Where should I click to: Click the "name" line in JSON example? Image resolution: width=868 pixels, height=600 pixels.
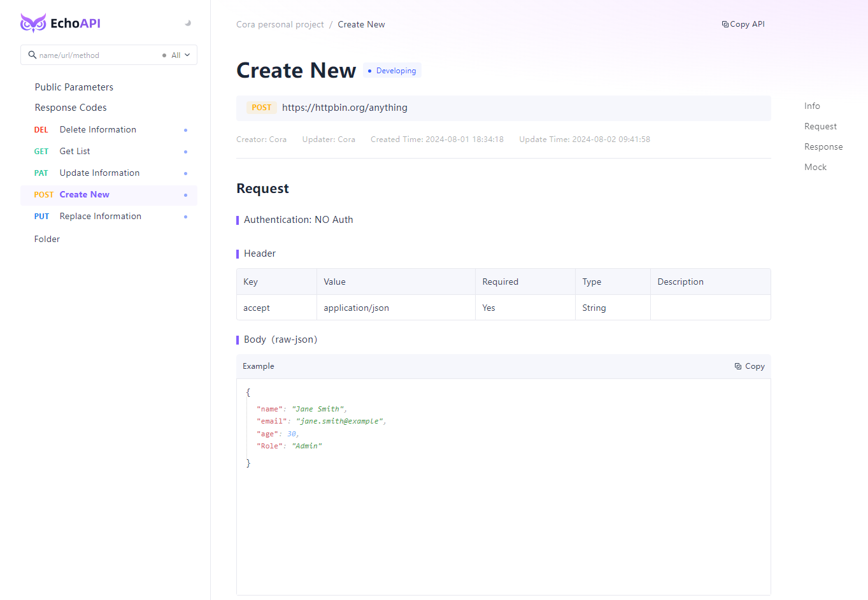click(302, 409)
